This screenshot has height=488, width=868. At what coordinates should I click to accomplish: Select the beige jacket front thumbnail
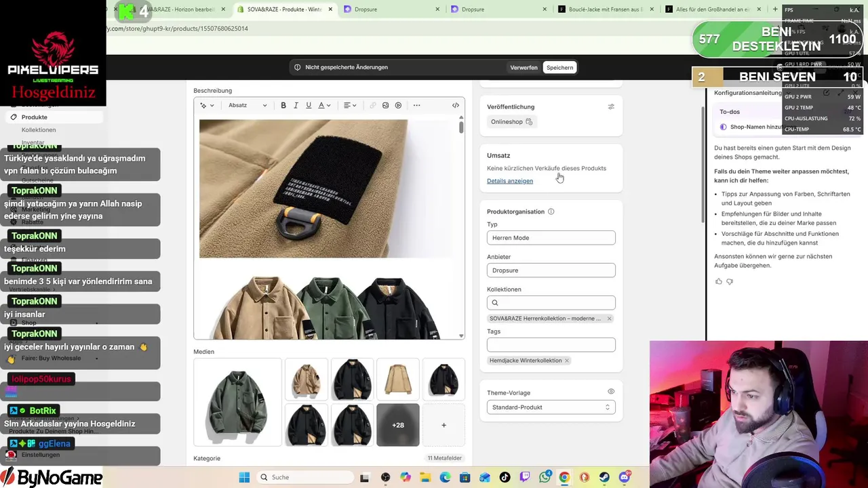(307, 379)
